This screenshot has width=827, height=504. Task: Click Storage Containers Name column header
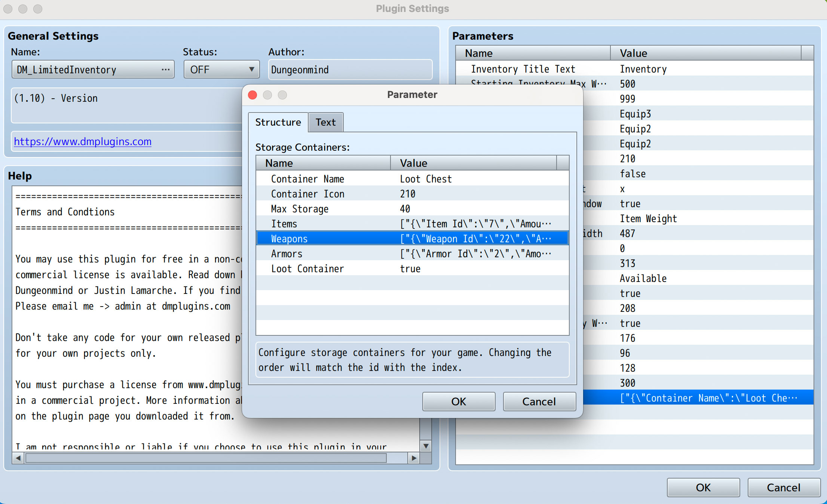click(323, 163)
